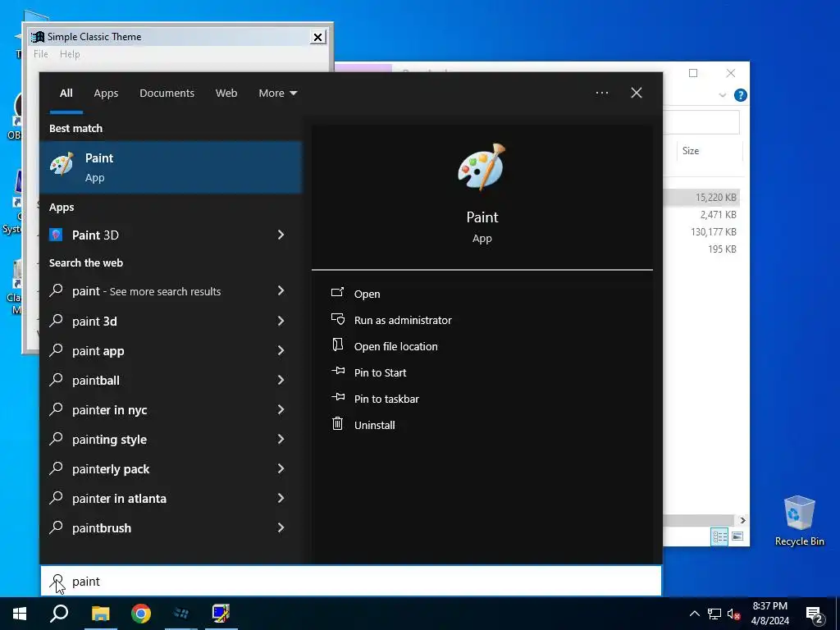
Task: Switch Explorer to large thumbnails view icon
Action: (x=737, y=536)
